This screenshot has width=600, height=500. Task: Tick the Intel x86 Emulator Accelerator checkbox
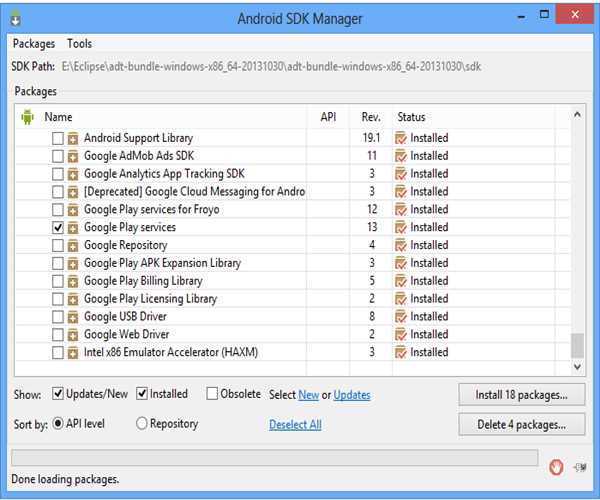pos(57,352)
